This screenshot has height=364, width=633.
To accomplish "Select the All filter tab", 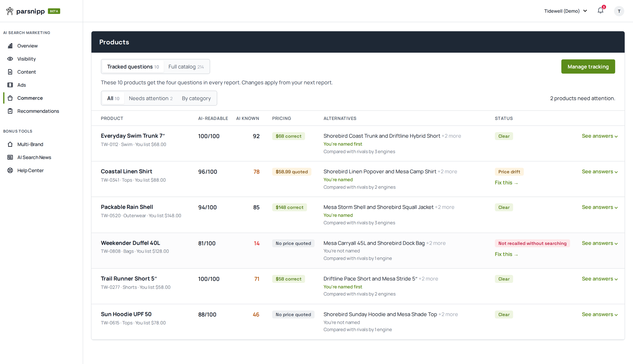I will [113, 98].
